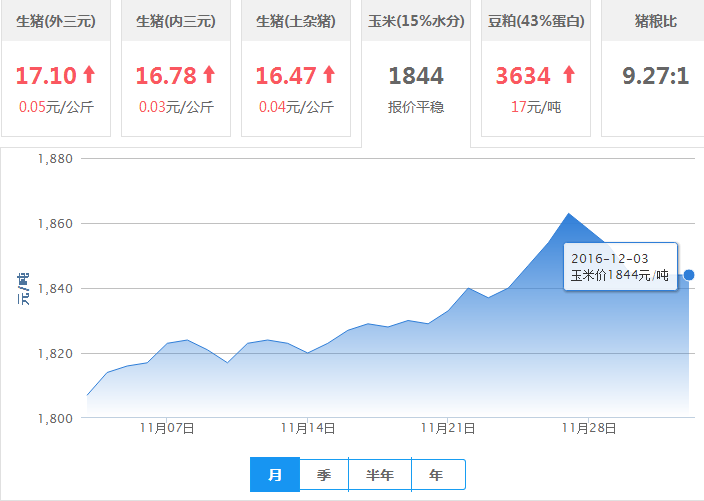The height and width of the screenshot is (501, 704).
Task: Click the 1,800 y-axis label
Action: point(55,418)
